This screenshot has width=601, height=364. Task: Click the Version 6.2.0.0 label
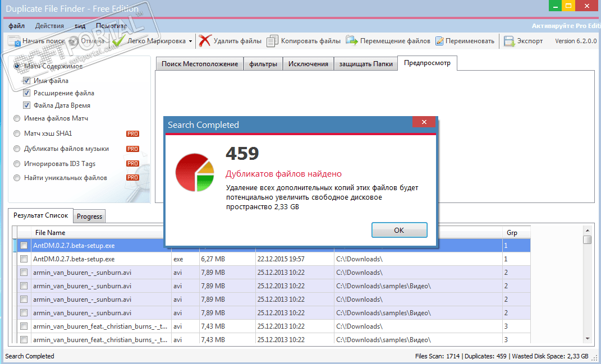click(x=576, y=41)
